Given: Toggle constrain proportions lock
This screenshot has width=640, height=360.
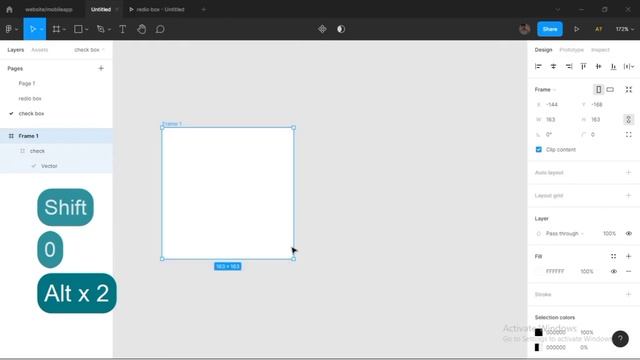Looking at the screenshot, I should pyautogui.click(x=629, y=120).
